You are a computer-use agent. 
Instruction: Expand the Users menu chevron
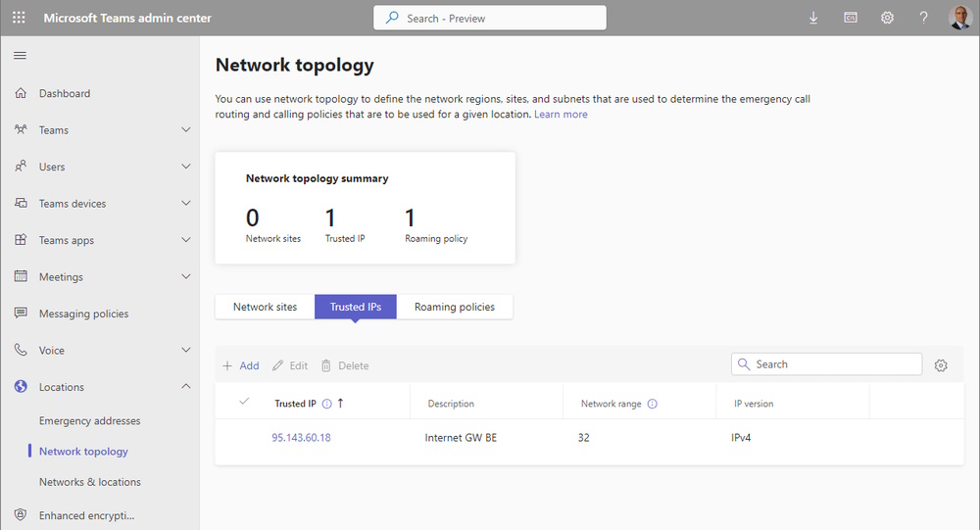(185, 167)
